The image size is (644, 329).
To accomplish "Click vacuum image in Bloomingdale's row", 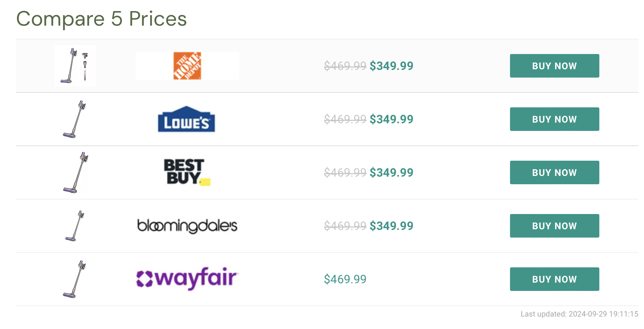I will pos(75,226).
